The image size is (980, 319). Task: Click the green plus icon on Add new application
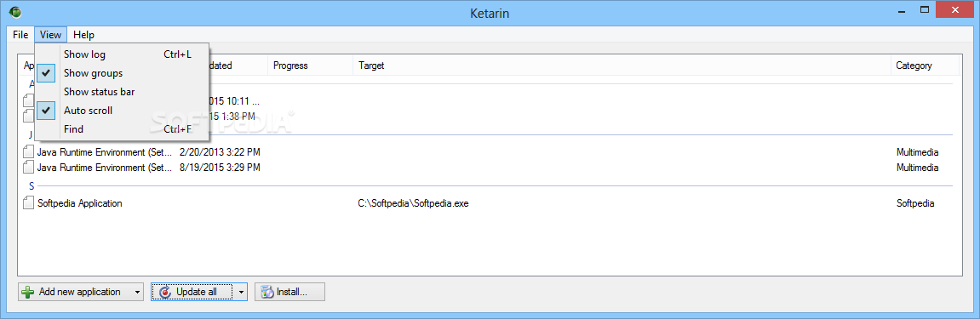tap(28, 292)
